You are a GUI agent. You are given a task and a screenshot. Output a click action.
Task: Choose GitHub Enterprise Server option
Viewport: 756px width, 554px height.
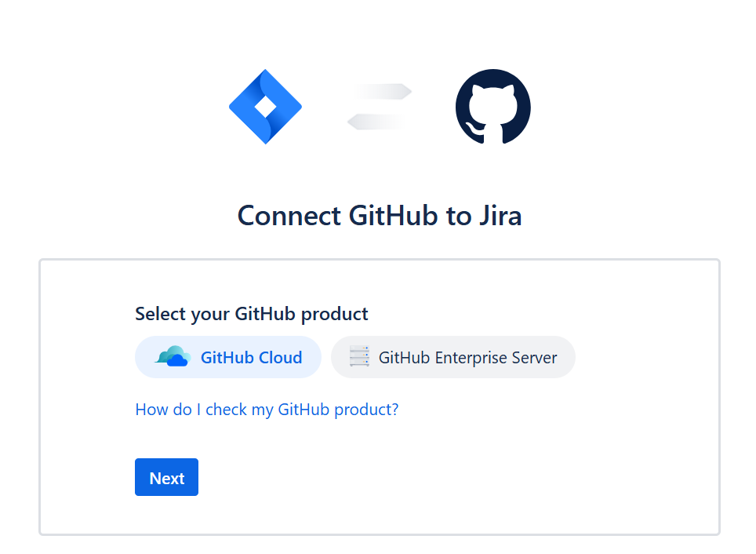pyautogui.click(x=453, y=357)
